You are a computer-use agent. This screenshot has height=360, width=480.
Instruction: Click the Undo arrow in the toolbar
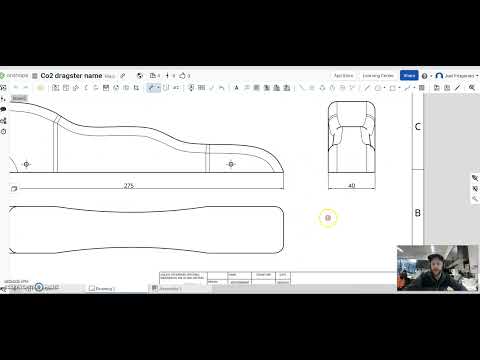(x=16, y=88)
